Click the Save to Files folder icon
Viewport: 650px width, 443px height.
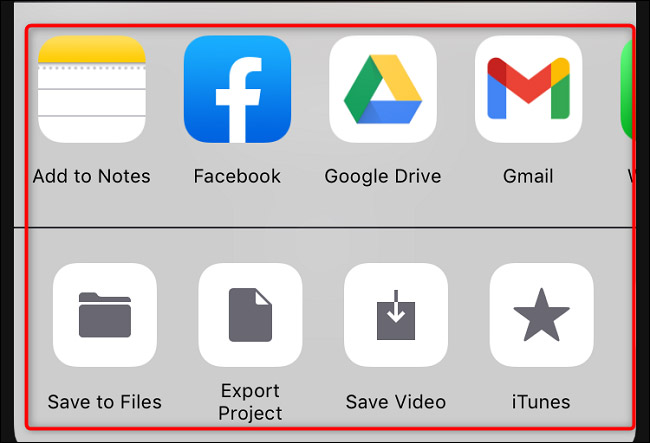pyautogui.click(x=105, y=315)
